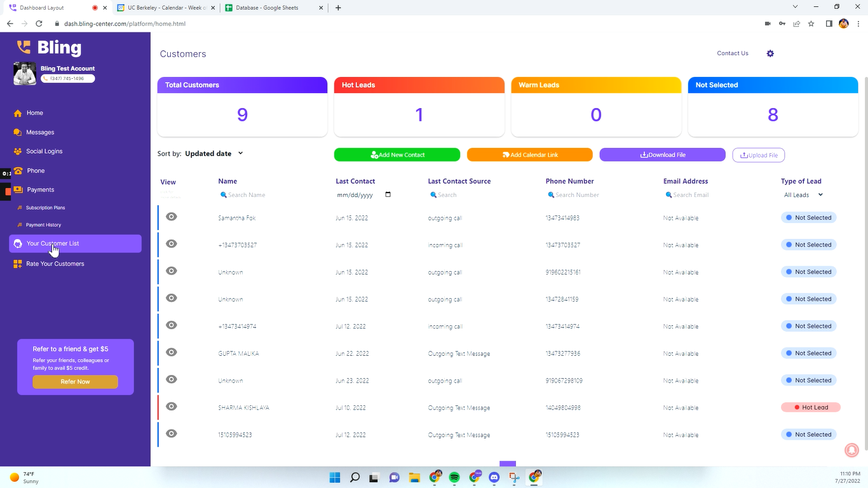Image resolution: width=868 pixels, height=488 pixels.
Task: Go back with the browser back arrow
Action: click(10, 24)
